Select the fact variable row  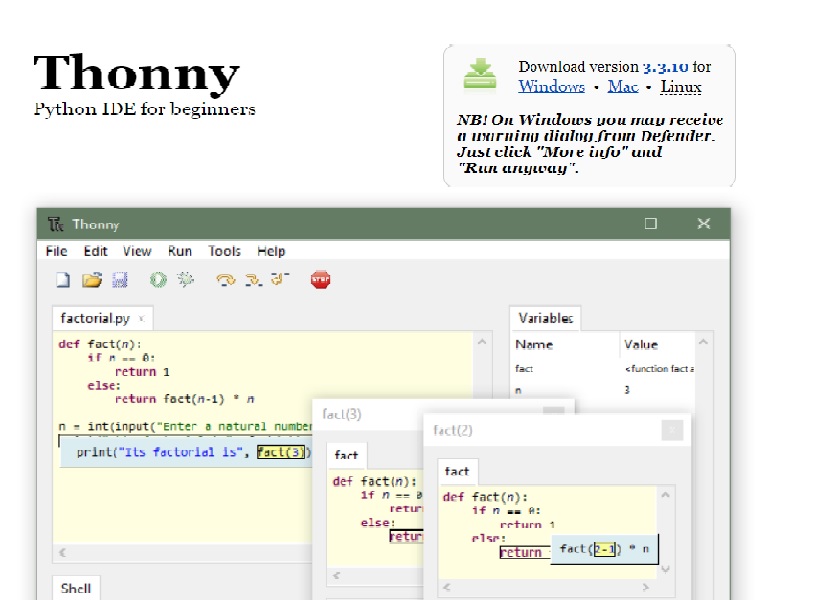pyautogui.click(x=603, y=368)
